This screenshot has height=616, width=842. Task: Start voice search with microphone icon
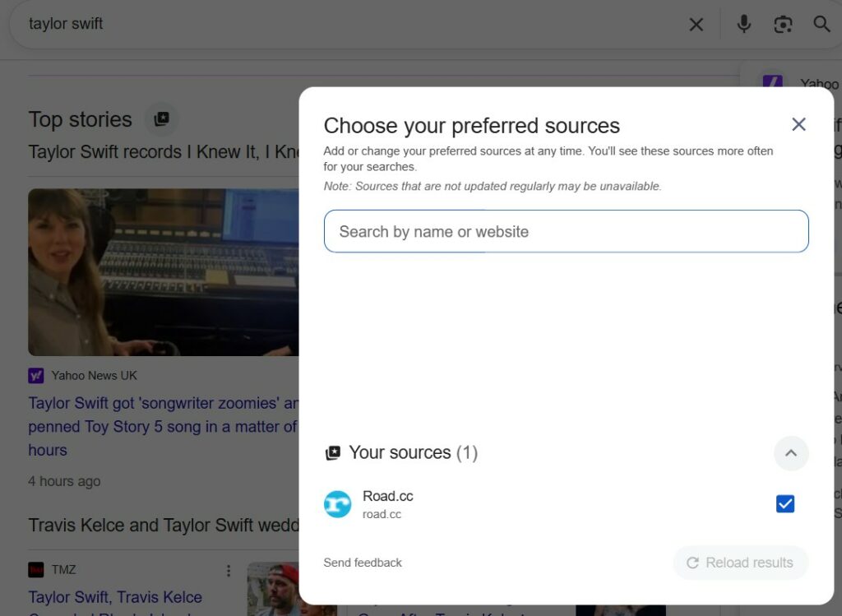743,24
